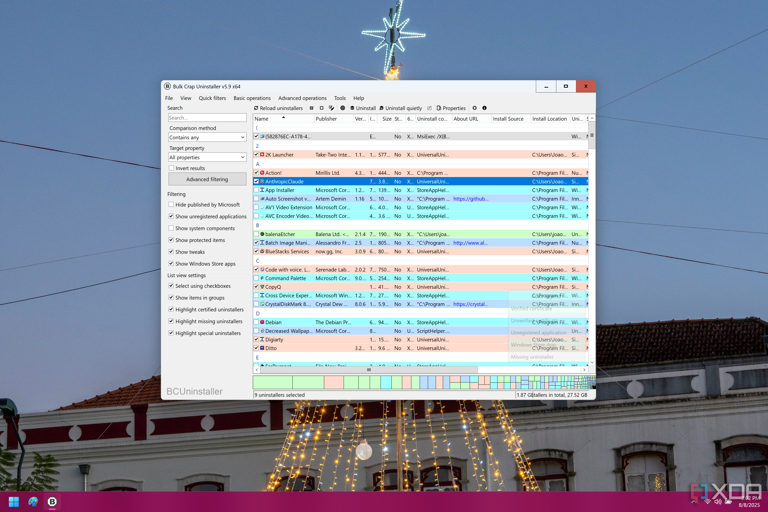This screenshot has height=512, width=768.
Task: Enable Invert results checkbox
Action: click(x=171, y=168)
